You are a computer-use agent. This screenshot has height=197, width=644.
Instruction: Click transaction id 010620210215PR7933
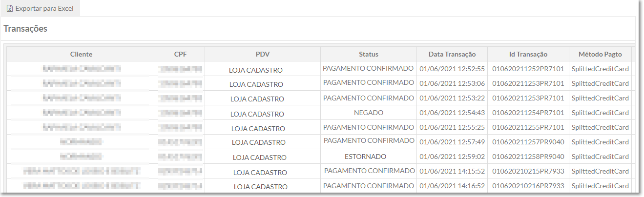click(528, 171)
